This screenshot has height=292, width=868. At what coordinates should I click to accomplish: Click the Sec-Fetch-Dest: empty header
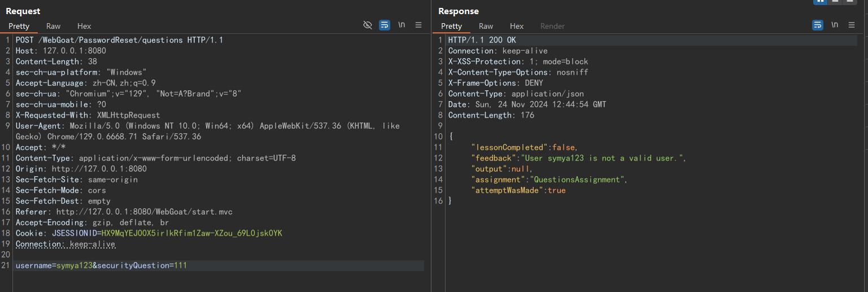[x=63, y=201]
